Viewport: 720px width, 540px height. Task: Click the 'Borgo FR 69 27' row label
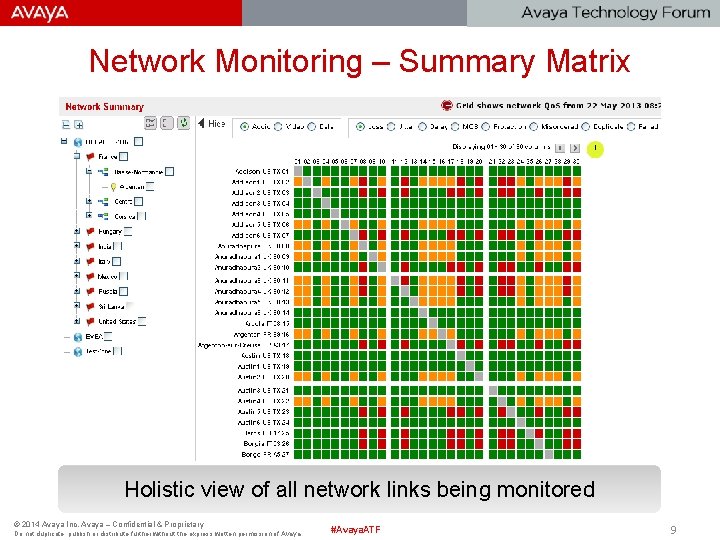(265, 454)
